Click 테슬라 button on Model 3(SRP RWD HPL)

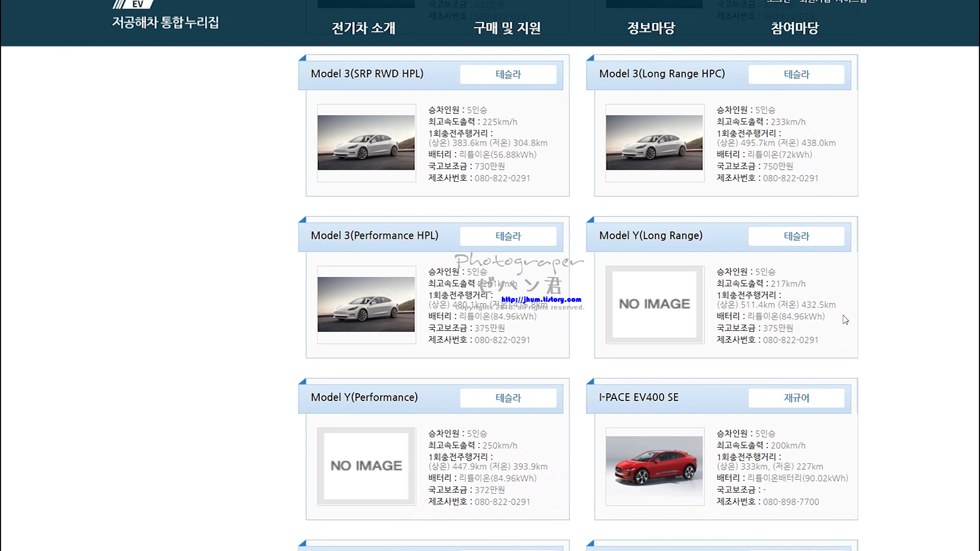pyautogui.click(x=508, y=75)
